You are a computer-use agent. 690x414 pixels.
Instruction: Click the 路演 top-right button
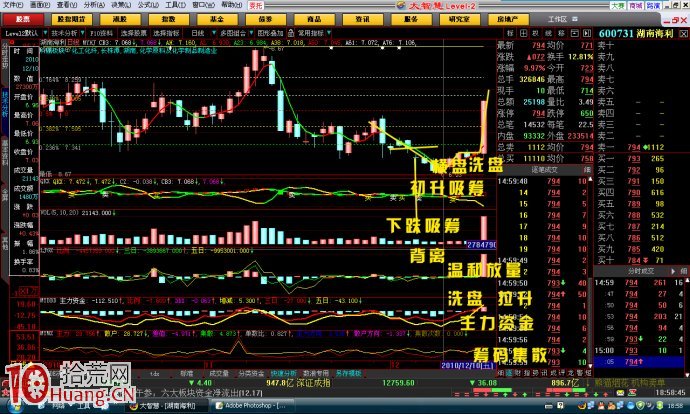pos(653,5)
